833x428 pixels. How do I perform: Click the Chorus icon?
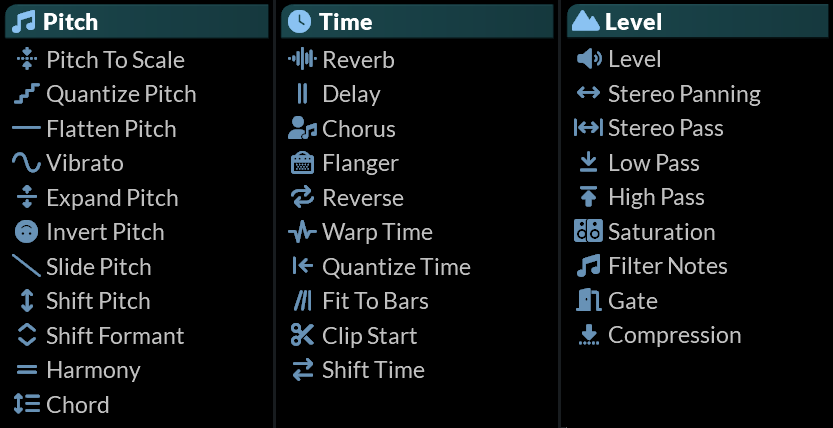pos(302,129)
